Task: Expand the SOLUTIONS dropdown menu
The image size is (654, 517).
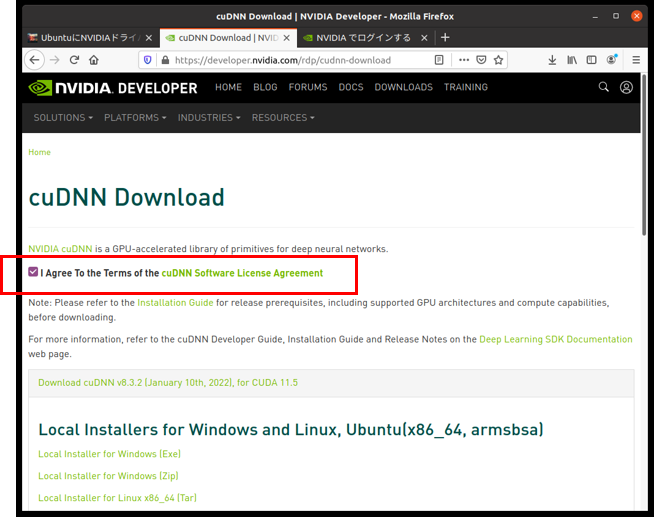Action: [x=63, y=118]
